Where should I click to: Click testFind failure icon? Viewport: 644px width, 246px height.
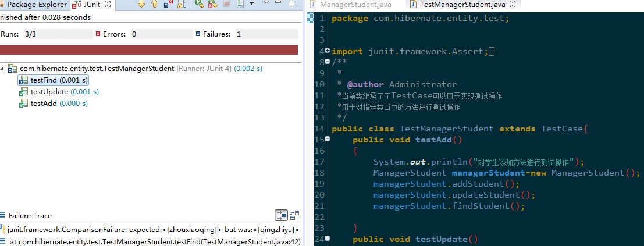point(24,80)
